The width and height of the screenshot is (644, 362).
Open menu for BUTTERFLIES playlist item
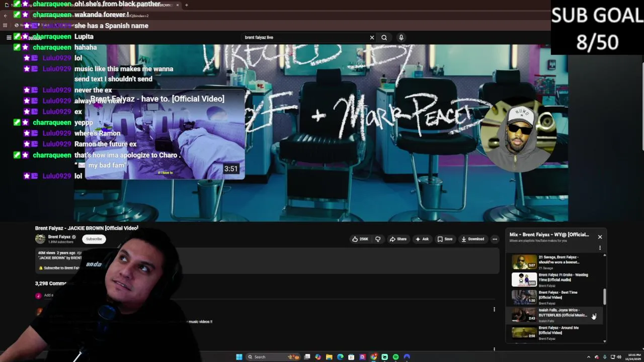(x=594, y=315)
